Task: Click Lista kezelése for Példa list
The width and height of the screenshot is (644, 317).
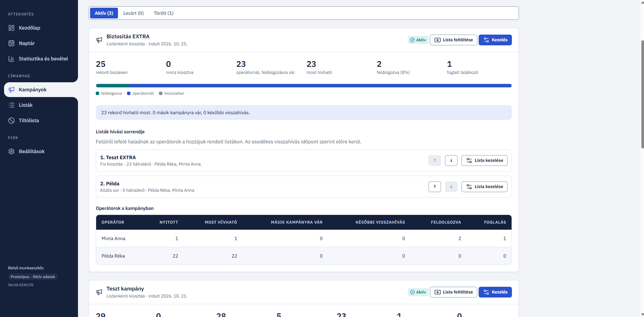Action: (x=484, y=187)
